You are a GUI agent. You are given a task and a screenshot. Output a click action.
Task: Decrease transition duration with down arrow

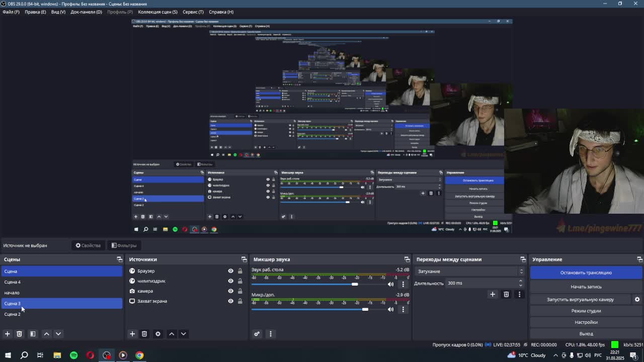[x=521, y=286]
